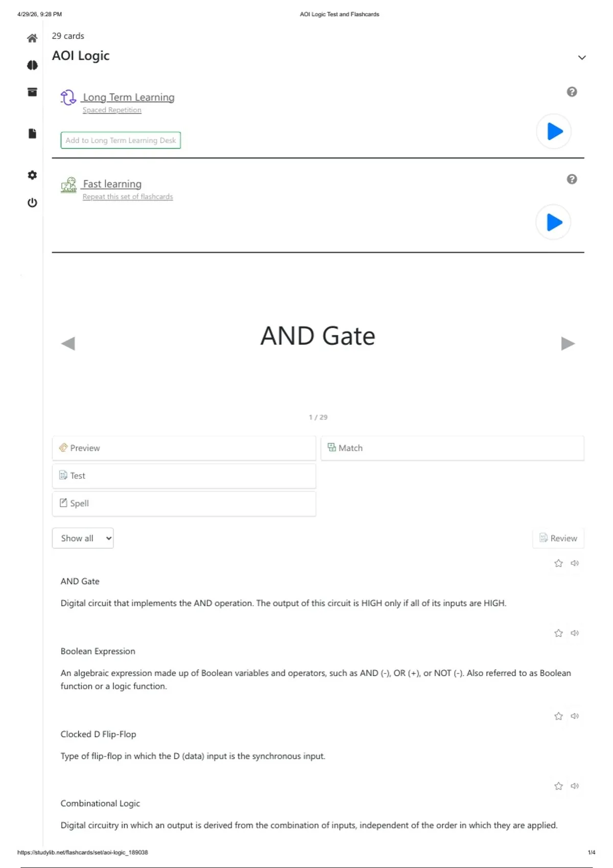The image size is (613, 868).
Task: Go to next flashcard arrow
Action: coord(568,343)
